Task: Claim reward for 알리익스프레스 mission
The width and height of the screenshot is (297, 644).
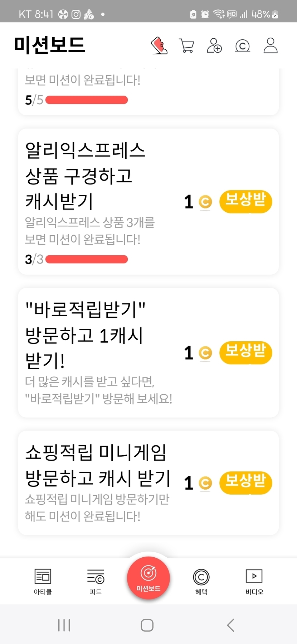Action: [x=245, y=202]
